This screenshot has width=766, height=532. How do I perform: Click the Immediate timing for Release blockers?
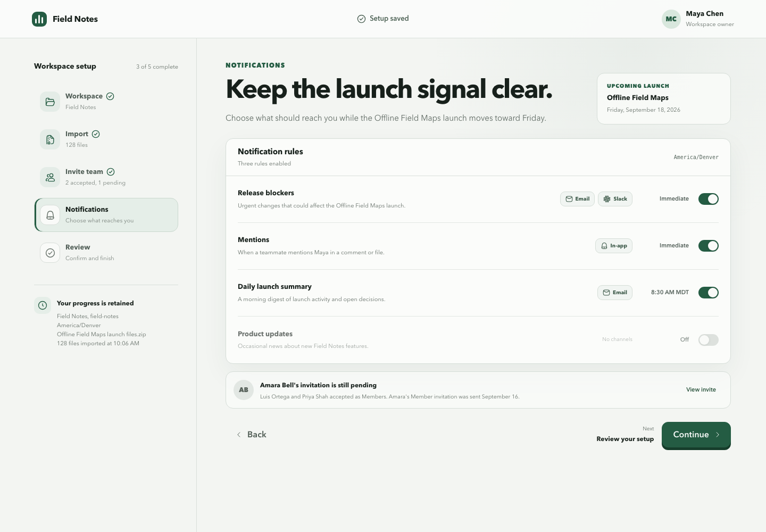click(674, 199)
